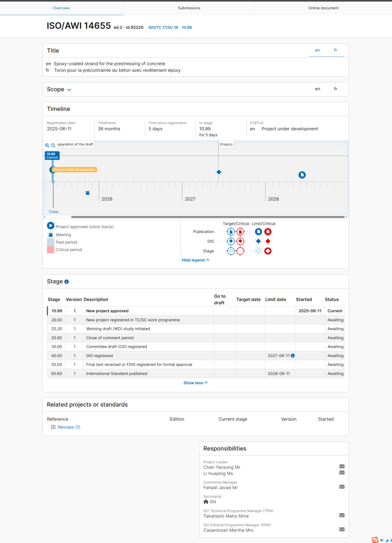Expand the Scope section
Image resolution: width=392 pixels, height=543 pixels.
[x=69, y=90]
